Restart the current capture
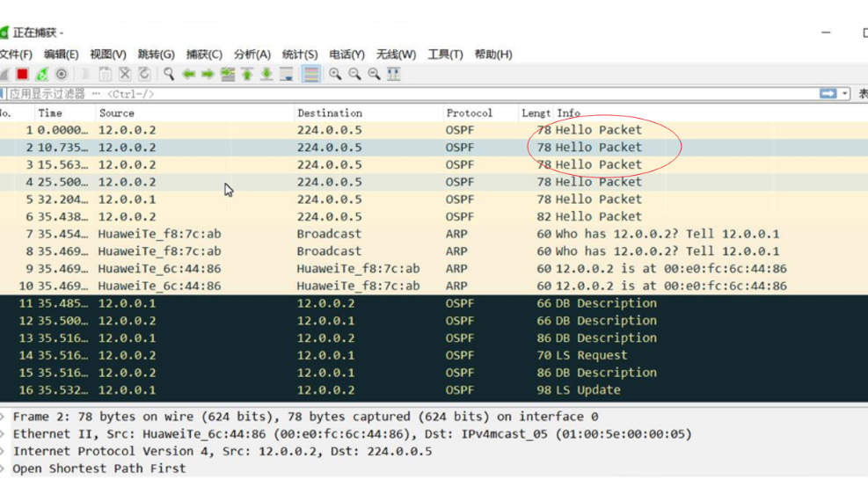The image size is (868, 501). [x=42, y=75]
